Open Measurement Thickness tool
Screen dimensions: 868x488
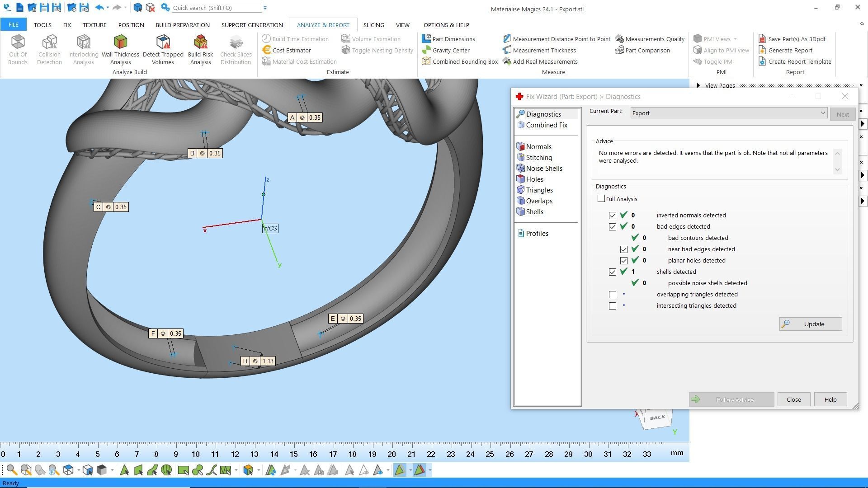click(x=539, y=50)
